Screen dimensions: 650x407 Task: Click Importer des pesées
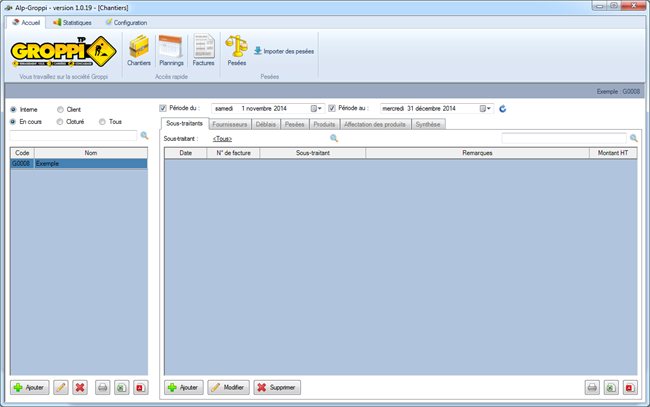(283, 50)
